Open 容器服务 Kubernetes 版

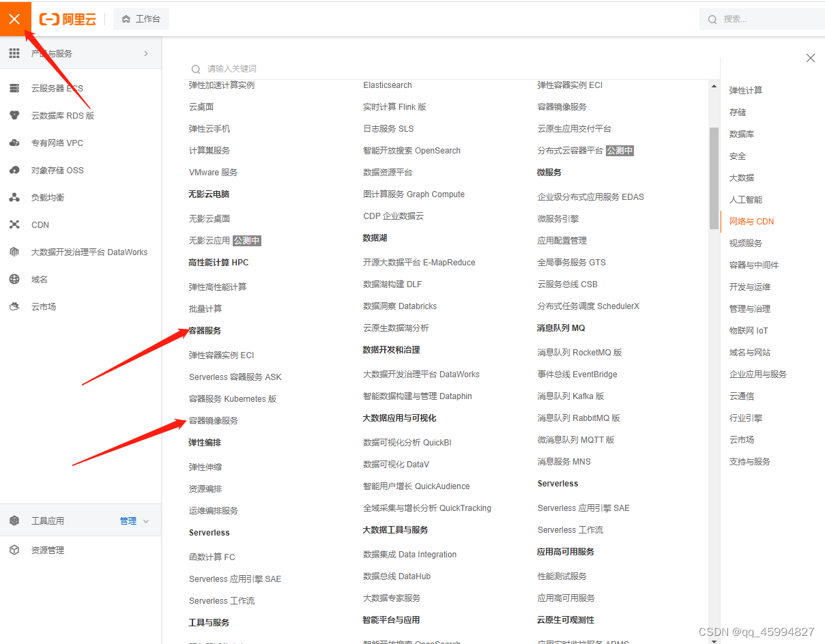click(233, 398)
